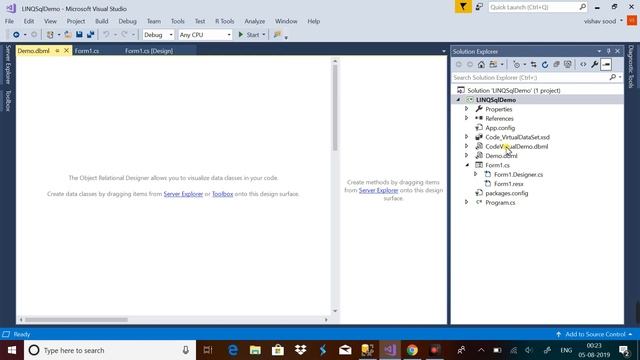Click Server Explorer link in the left designer pane
640x360 pixels.
pyautogui.click(x=183, y=194)
